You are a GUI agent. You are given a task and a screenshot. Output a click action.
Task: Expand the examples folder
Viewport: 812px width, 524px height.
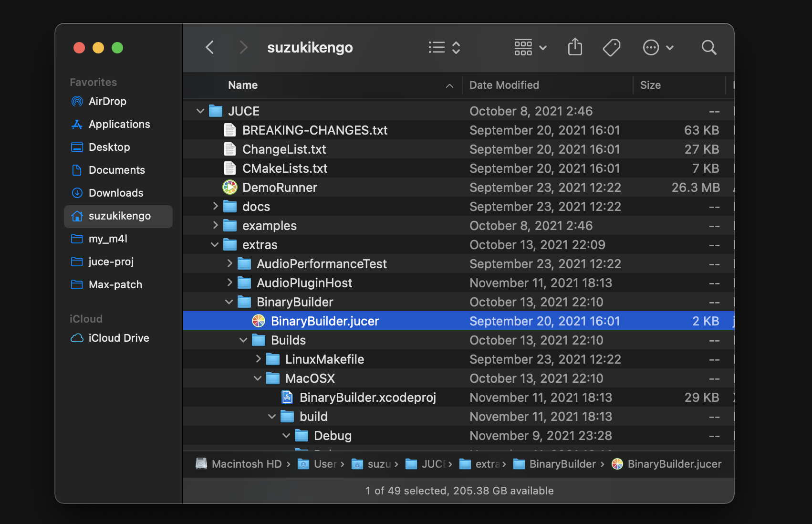(215, 225)
